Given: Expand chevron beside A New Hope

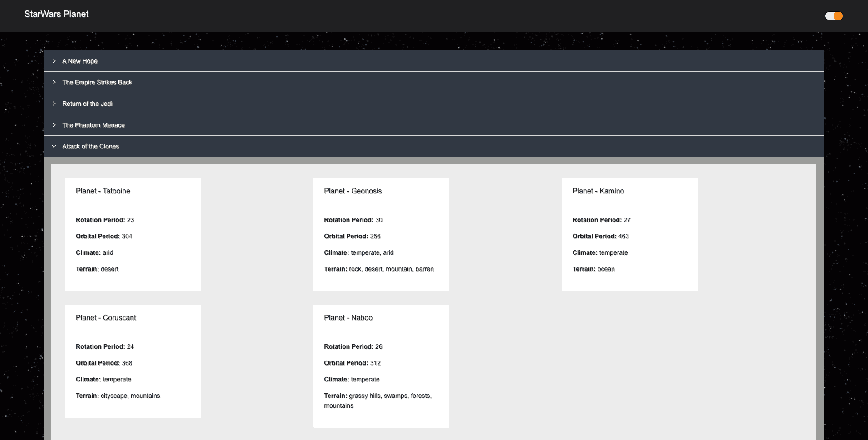Looking at the screenshot, I should 54,61.
